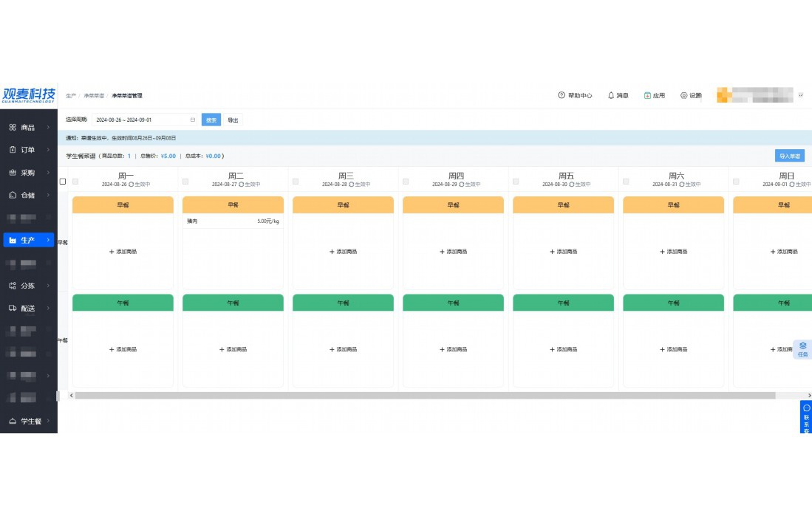Check the 周三 day checkbox
Viewport: 812px width, 516px height.
296,181
